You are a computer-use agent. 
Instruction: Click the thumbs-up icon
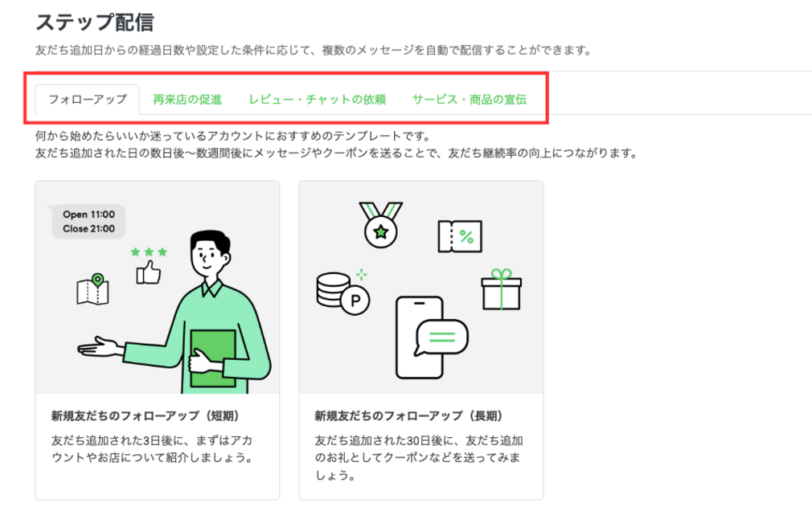click(x=148, y=272)
